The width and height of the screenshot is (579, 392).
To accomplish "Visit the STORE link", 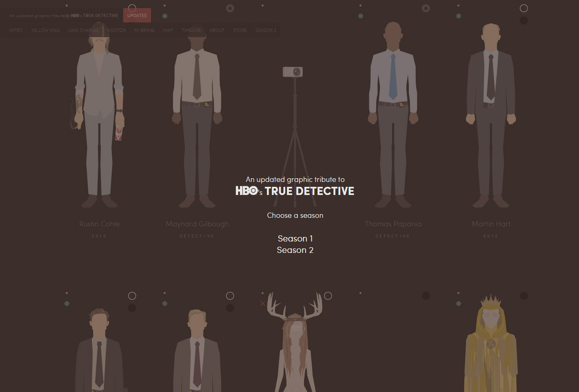I will pyautogui.click(x=240, y=30).
